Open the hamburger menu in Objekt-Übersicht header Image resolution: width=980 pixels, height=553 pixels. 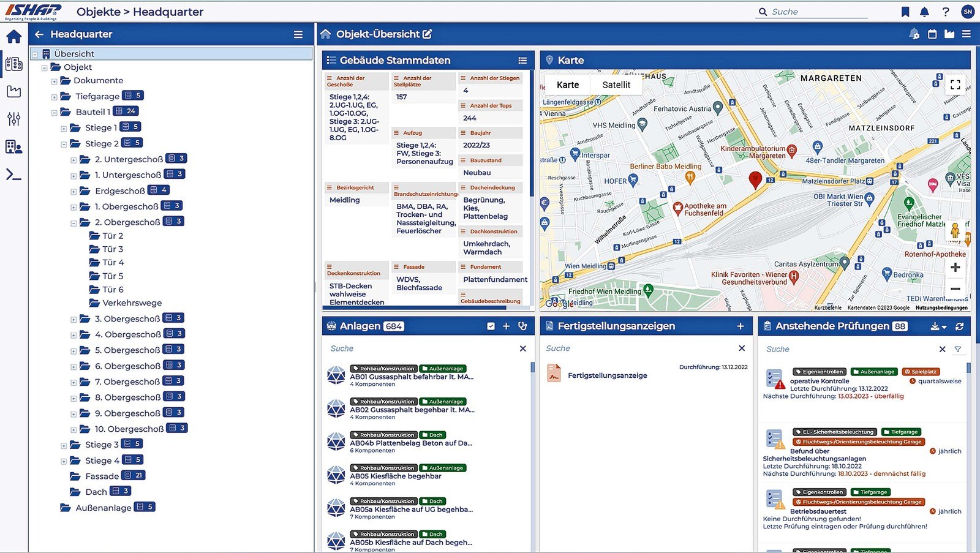click(967, 34)
